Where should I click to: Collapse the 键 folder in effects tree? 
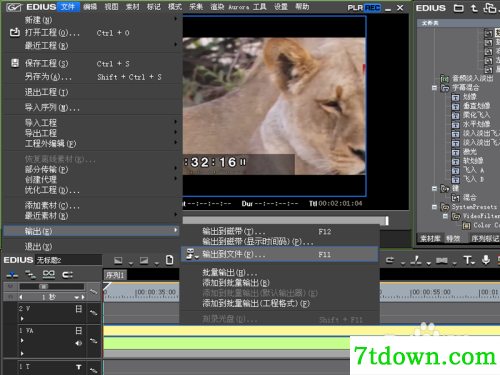434,188
